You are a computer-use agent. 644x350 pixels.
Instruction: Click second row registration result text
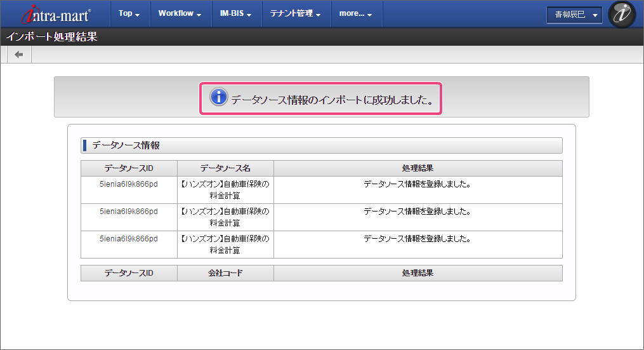pos(417,212)
